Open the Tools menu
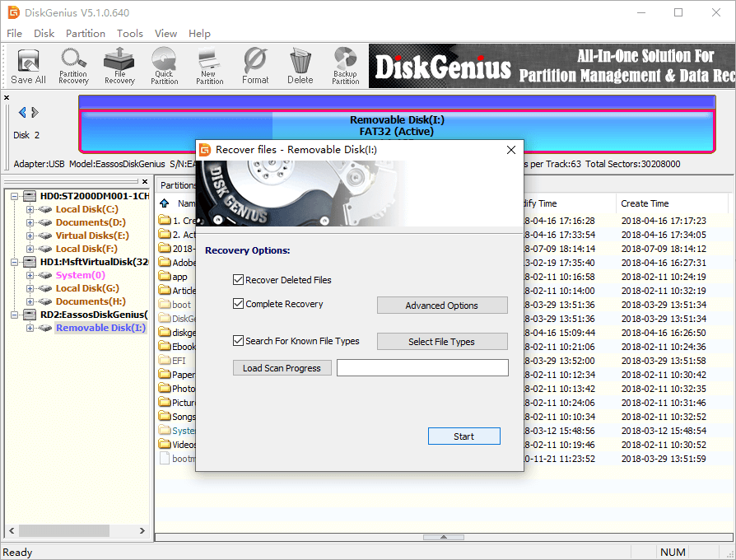Viewport: 736px width, 560px height. [x=129, y=34]
